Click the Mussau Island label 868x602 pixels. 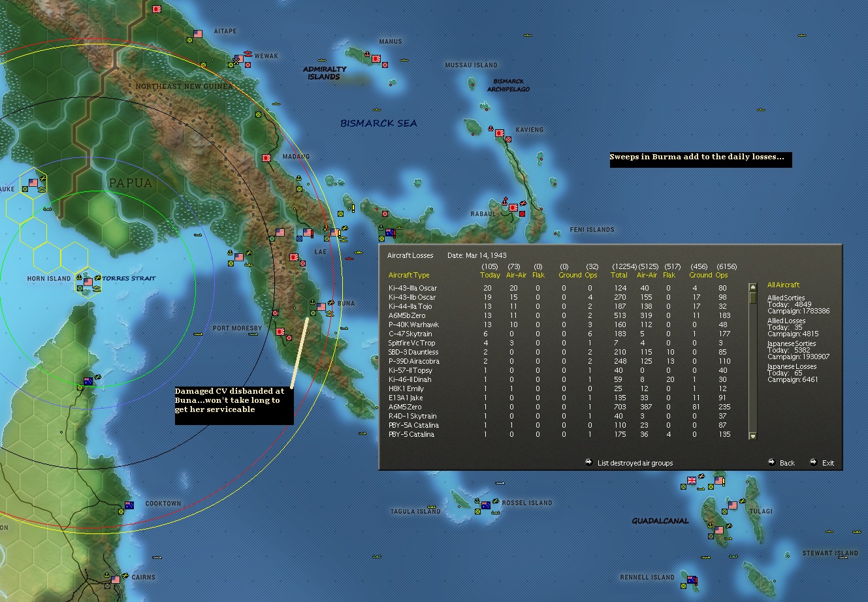[471, 65]
